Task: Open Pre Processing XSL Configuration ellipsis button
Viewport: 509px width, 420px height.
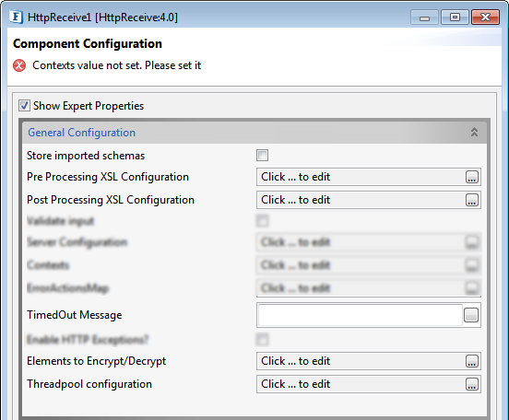Action: [x=472, y=177]
